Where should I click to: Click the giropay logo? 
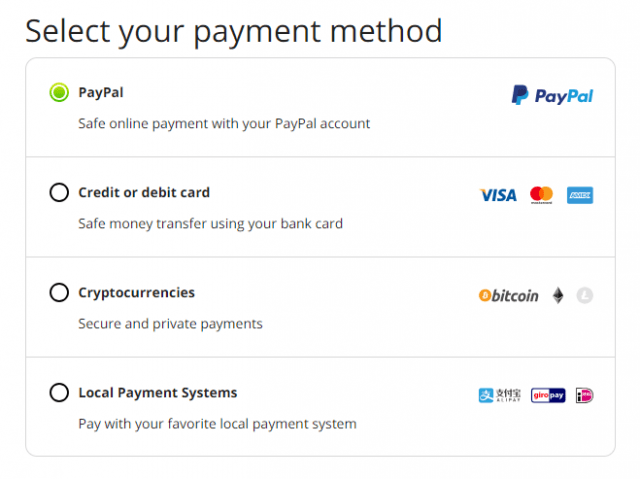(x=548, y=395)
